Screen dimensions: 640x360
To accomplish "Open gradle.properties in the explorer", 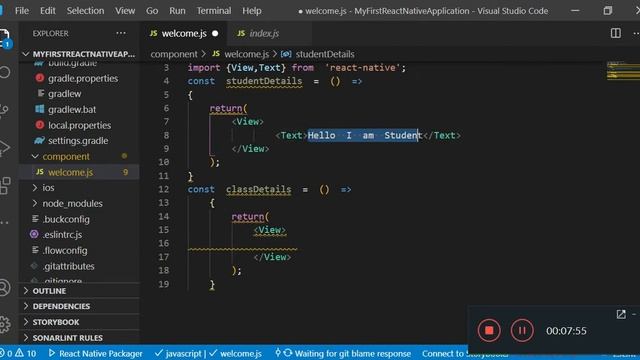I will tap(79, 78).
